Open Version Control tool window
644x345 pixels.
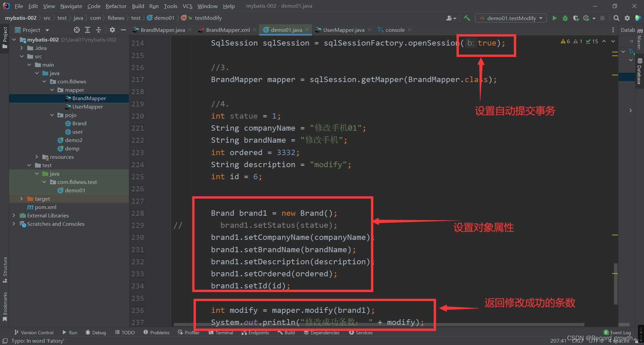(34, 333)
